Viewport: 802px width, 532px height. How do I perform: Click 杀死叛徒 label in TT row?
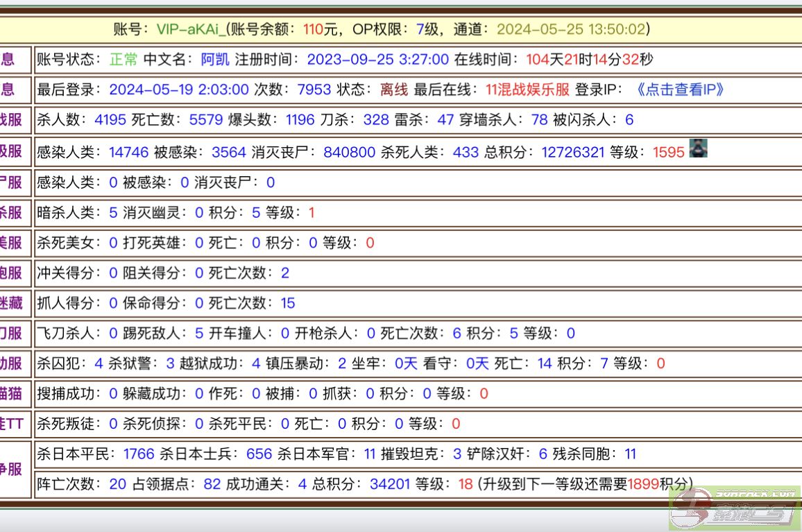pos(66,424)
